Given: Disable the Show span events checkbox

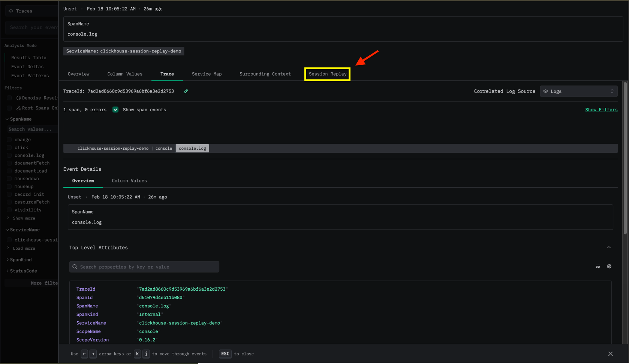Looking at the screenshot, I should point(115,109).
